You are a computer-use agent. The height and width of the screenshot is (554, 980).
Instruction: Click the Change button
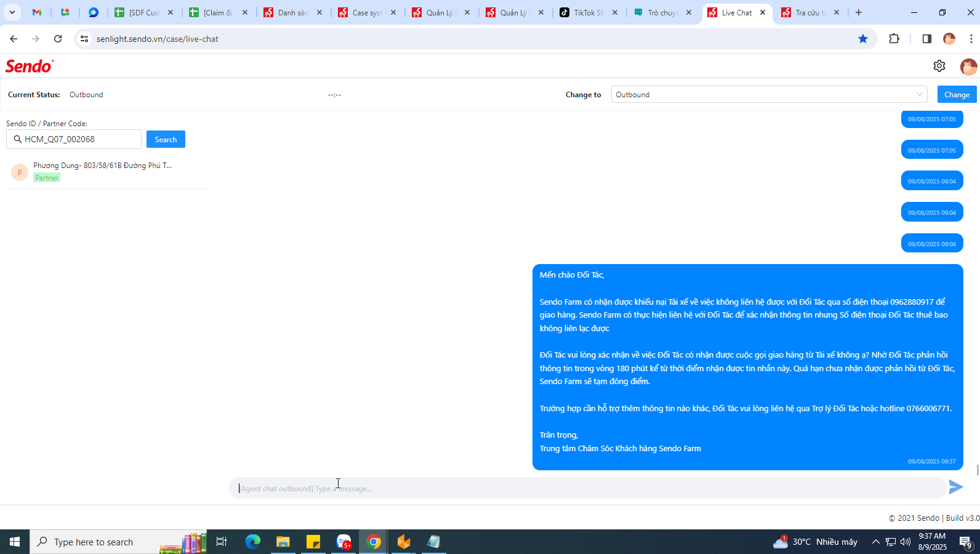(957, 94)
